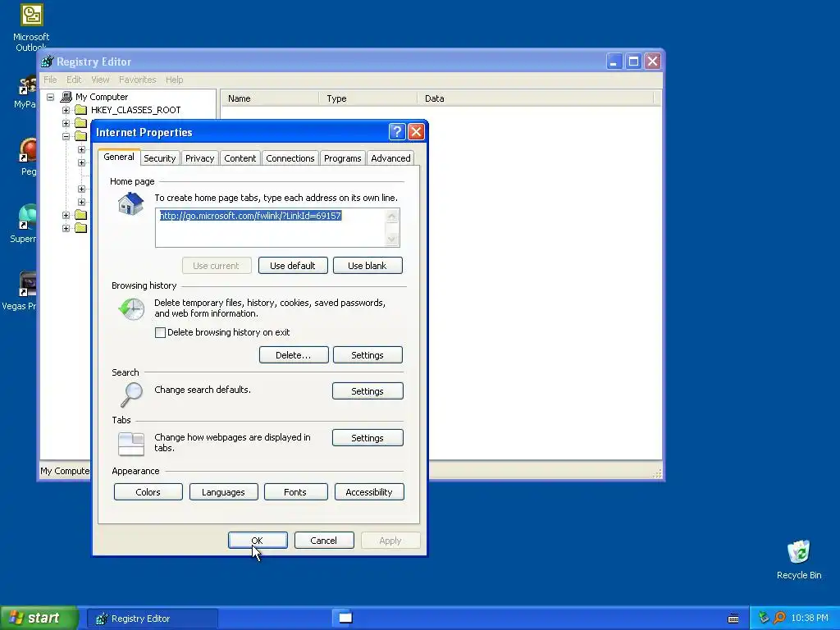The width and height of the screenshot is (840, 630).
Task: Switch to the Connections tab
Action: pyautogui.click(x=290, y=158)
